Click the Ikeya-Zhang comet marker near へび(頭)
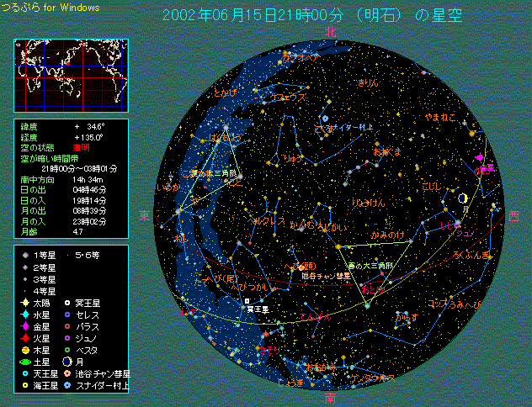This screenshot has width=532, height=407. [301, 267]
